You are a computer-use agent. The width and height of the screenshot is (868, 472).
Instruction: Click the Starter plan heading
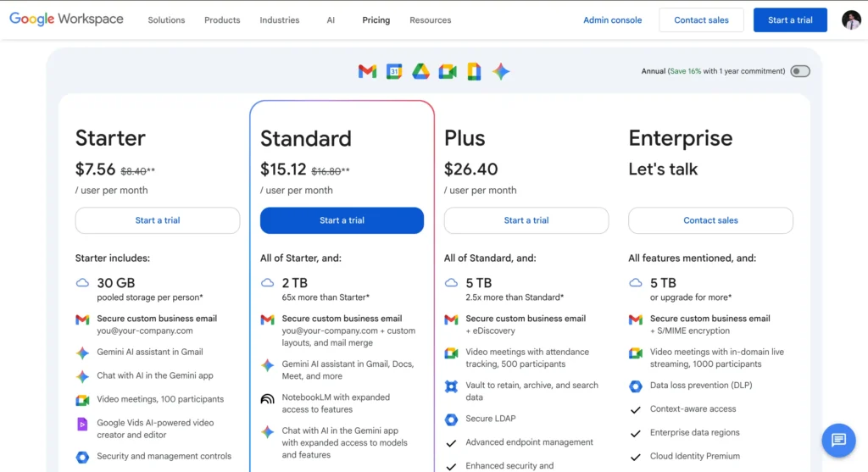110,138
